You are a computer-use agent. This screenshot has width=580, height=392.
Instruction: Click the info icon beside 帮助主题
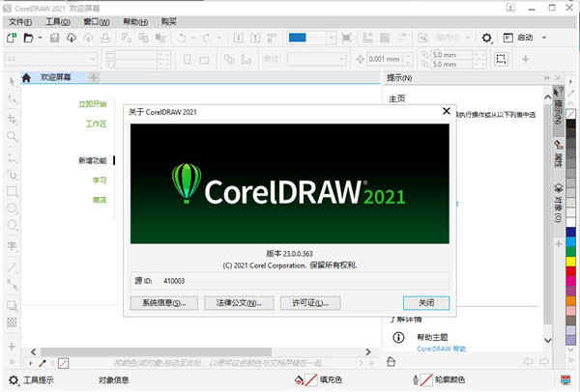coord(398,337)
